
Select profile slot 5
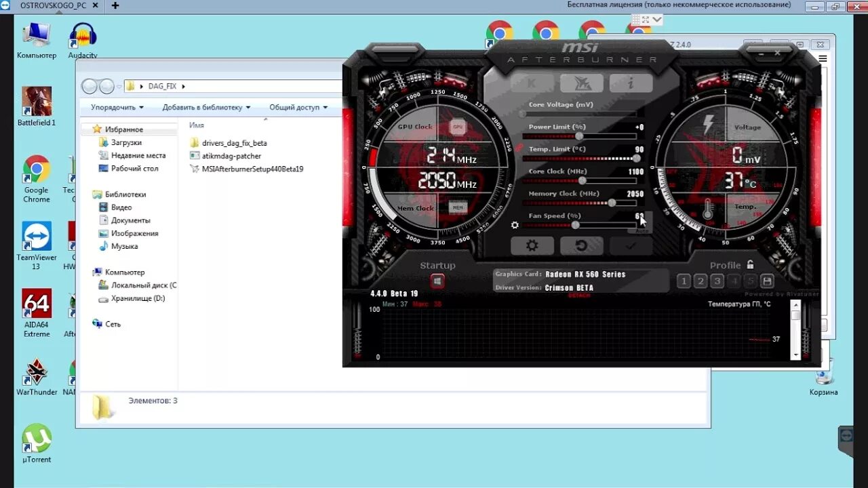point(750,281)
